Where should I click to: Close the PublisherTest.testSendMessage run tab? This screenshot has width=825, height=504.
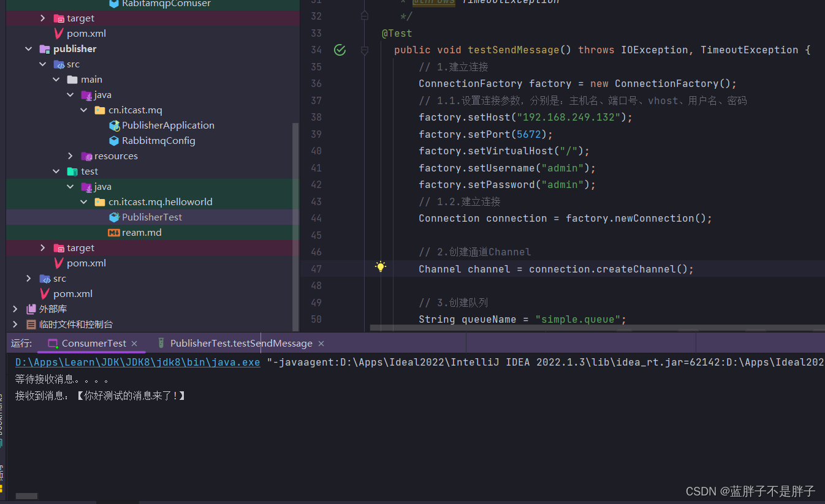[321, 344]
